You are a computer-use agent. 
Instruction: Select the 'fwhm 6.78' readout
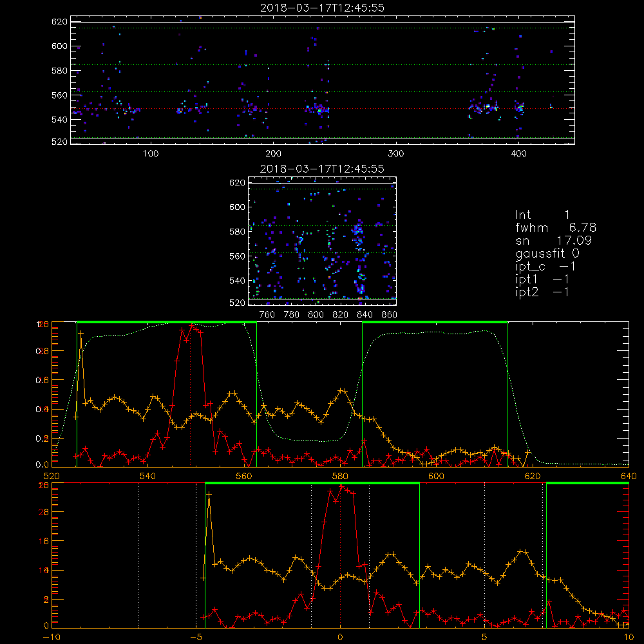(555, 227)
